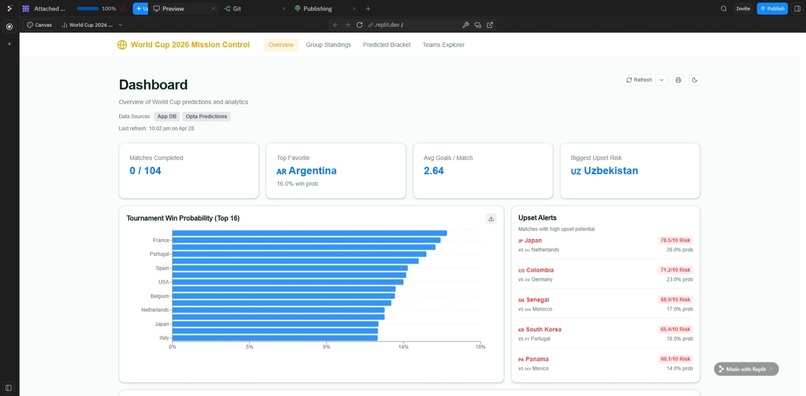Click the South Korea upset alert name
Screen dimensions: 806x396
click(x=543, y=330)
